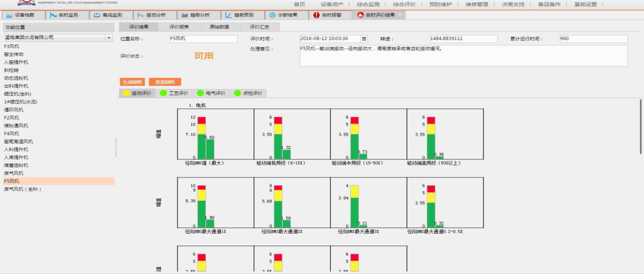Viewport: 644px width, 274px height.
Task: Close the 实时评价结果 tab
Action: [x=400, y=15]
